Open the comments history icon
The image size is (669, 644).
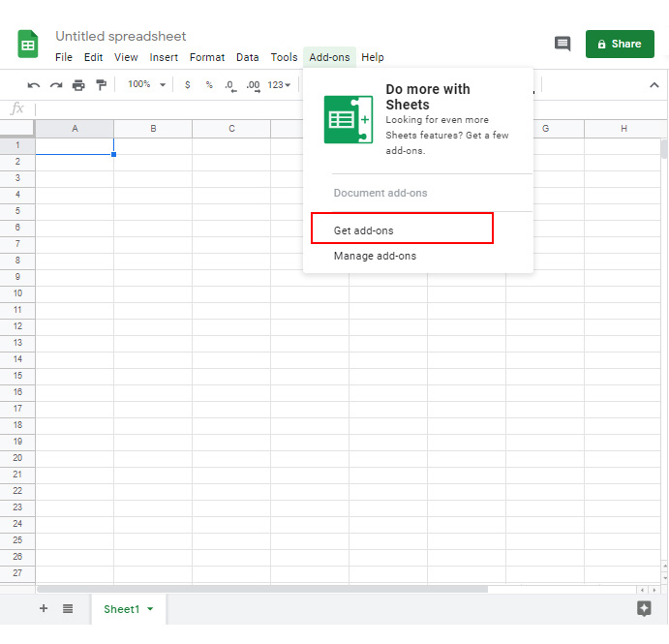[563, 44]
